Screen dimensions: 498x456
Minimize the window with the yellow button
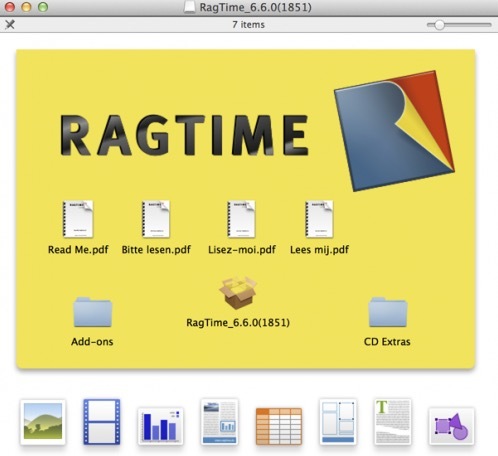[26, 7]
